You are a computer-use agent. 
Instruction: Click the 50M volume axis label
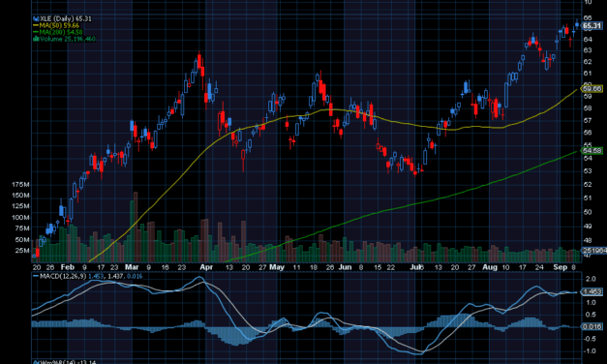(22, 240)
